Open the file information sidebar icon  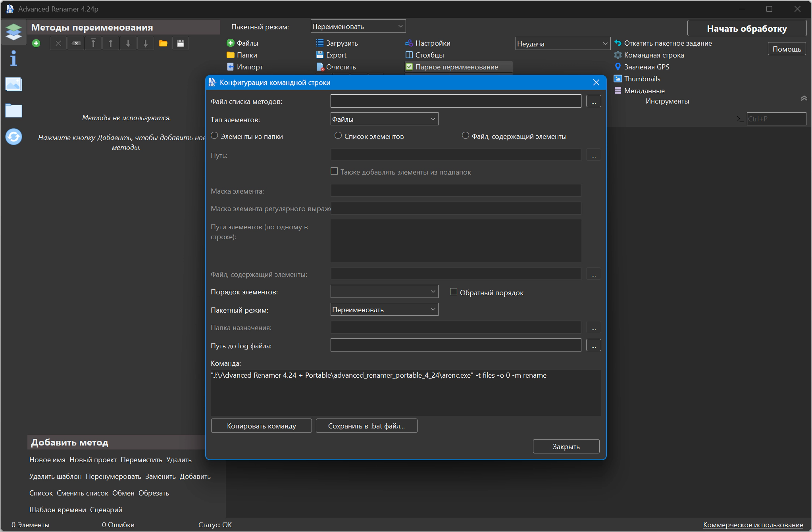(x=13, y=58)
